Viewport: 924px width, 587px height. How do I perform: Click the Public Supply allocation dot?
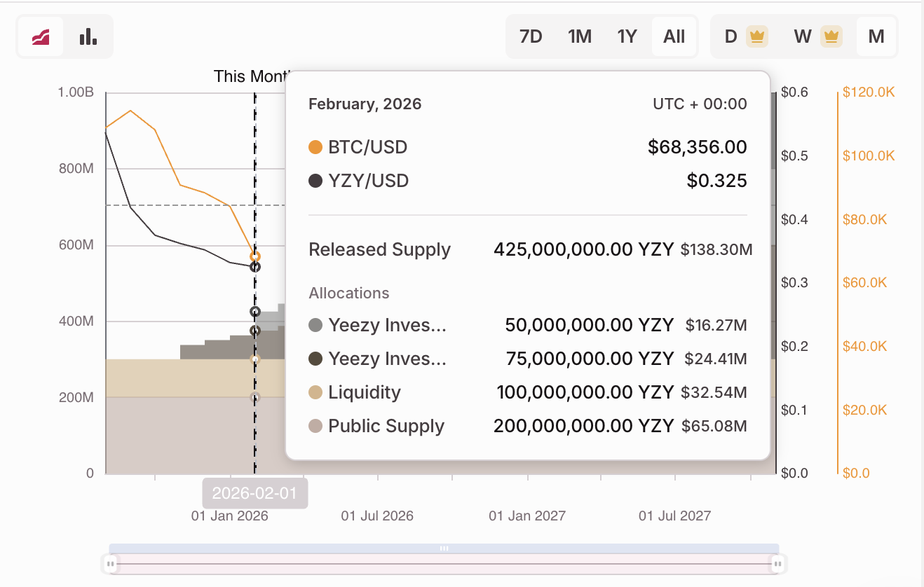[x=315, y=426]
